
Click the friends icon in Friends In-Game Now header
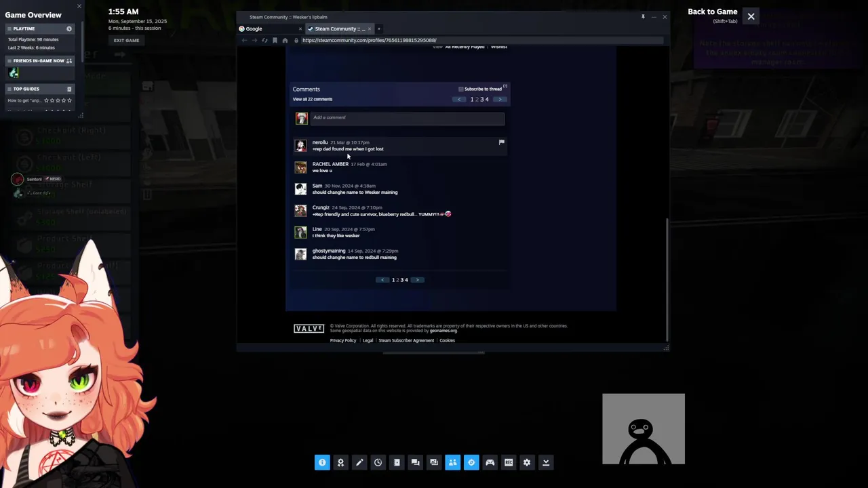[x=68, y=61]
